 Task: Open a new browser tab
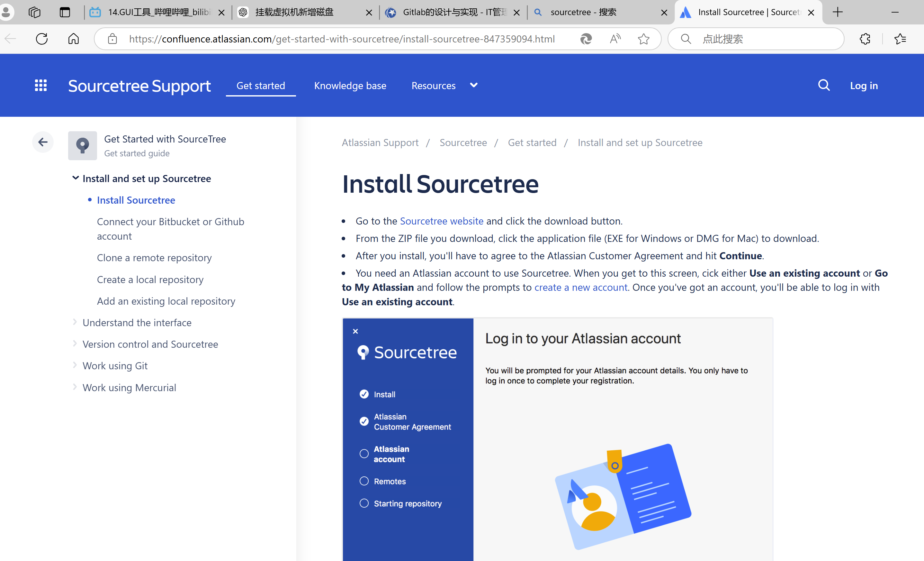[x=837, y=12]
